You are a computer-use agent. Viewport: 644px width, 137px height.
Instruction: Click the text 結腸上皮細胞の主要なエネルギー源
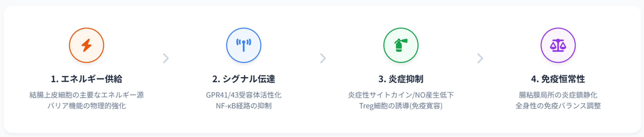coord(87,95)
